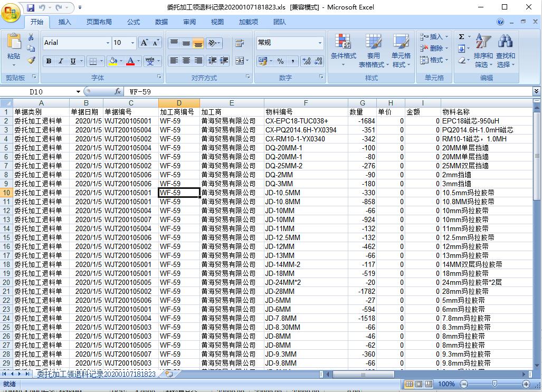Click the Save icon in quick access toolbar
This screenshot has width=542, height=392.
pos(31,7)
